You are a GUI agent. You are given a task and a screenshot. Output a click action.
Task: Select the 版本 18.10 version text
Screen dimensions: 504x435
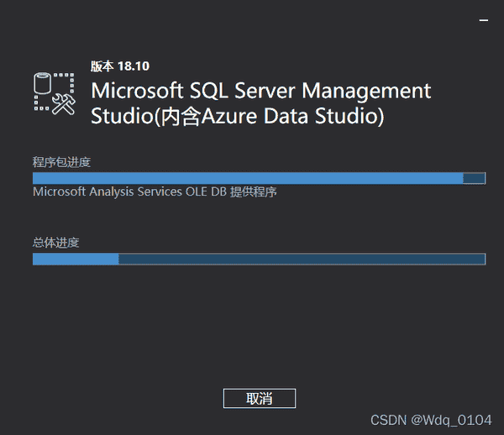click(120, 66)
